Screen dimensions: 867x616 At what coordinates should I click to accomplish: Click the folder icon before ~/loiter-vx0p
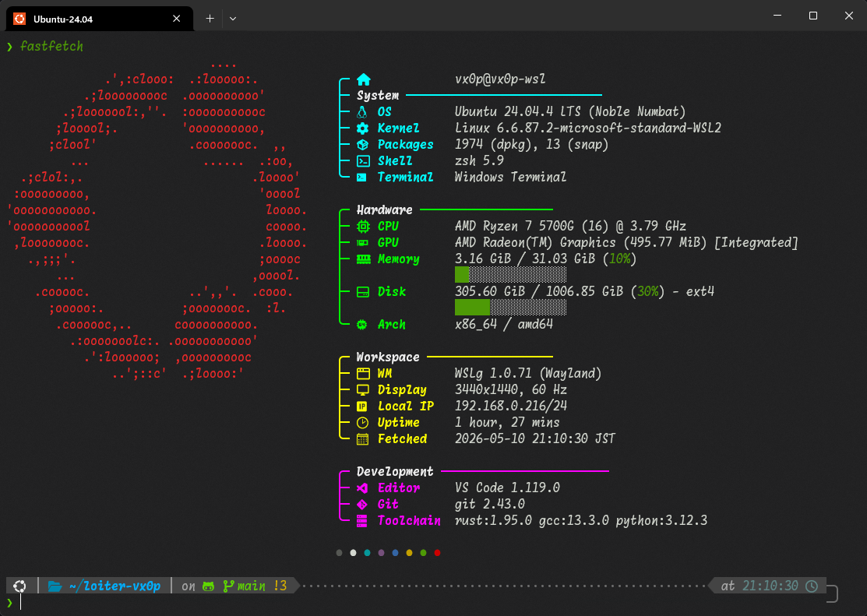[55, 586]
